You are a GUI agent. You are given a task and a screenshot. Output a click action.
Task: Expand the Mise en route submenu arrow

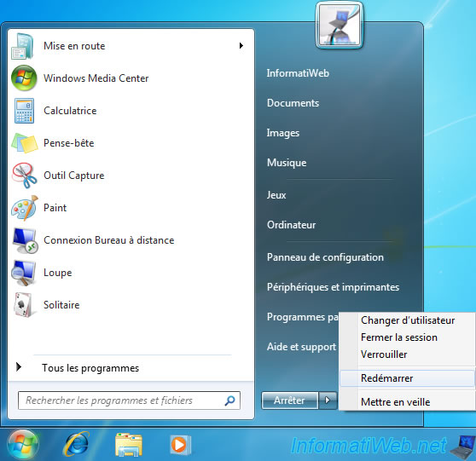coord(241,46)
